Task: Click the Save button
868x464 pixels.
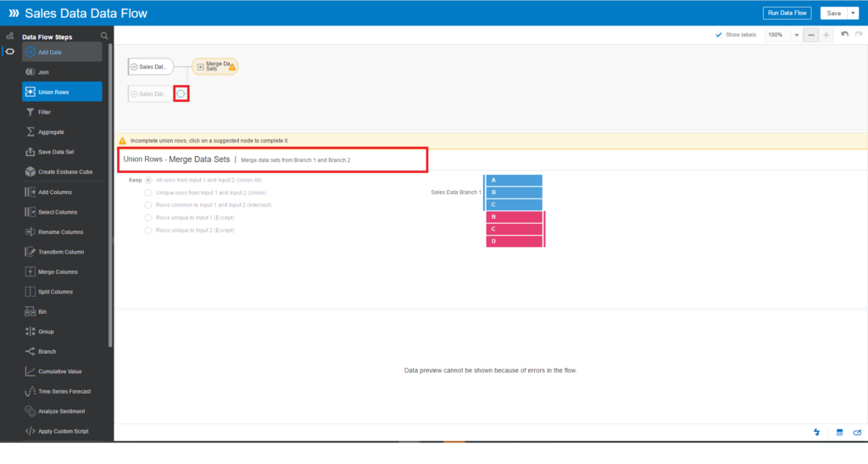Action: tap(834, 14)
